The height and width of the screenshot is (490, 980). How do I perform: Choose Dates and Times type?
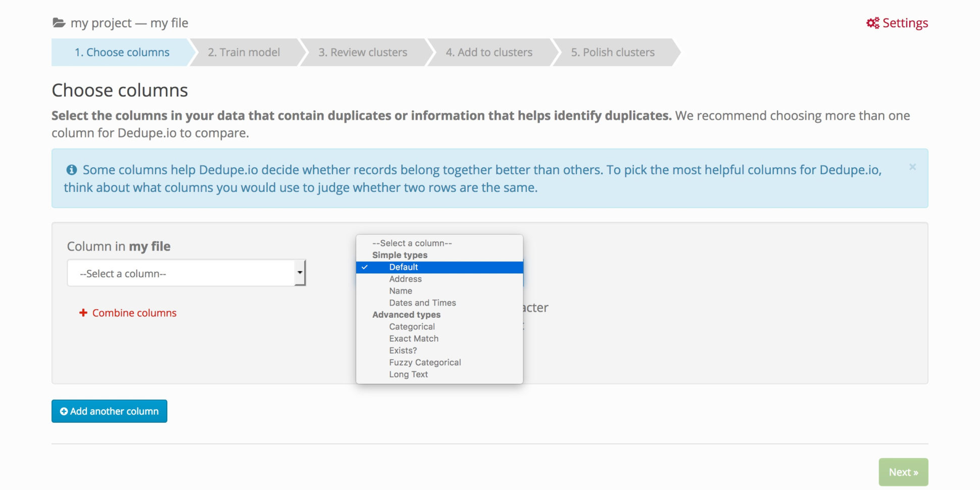(x=422, y=302)
